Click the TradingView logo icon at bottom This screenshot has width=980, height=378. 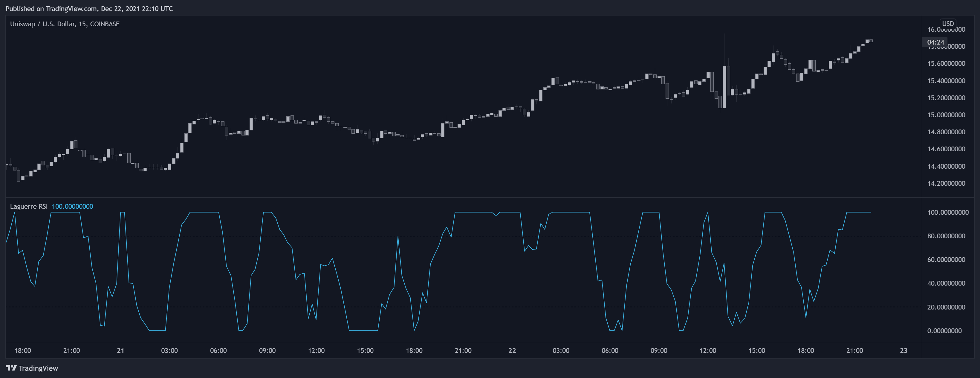[11, 368]
